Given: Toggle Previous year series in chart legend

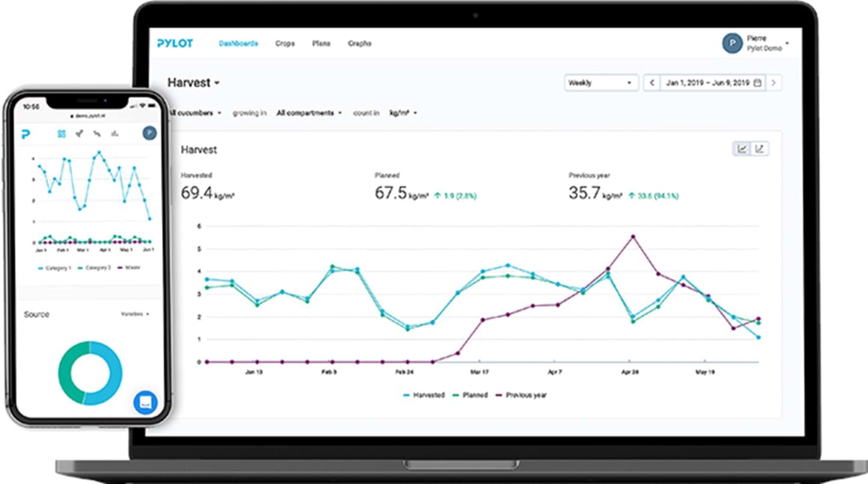Looking at the screenshot, I should (x=521, y=395).
